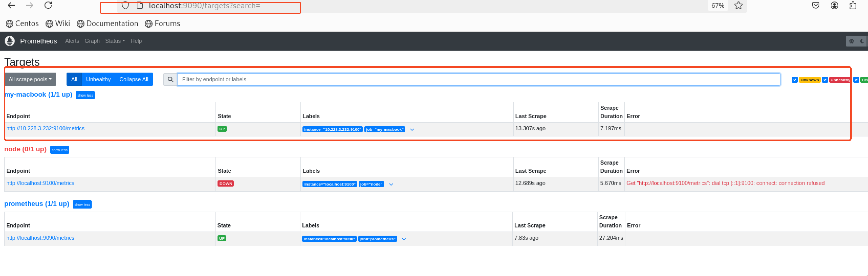This screenshot has width=868, height=276.
Task: Open the browser extensions puzzle icon
Action: click(853, 5)
